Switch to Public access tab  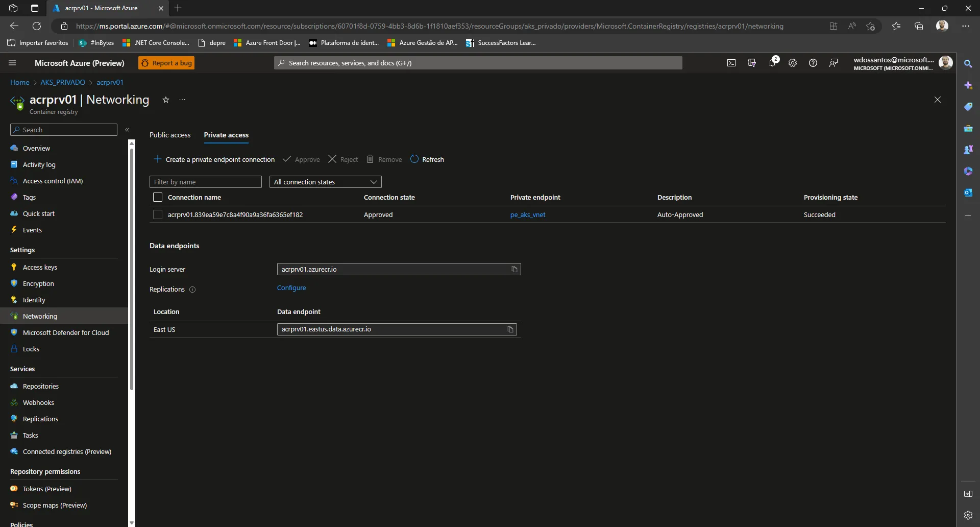click(x=170, y=135)
